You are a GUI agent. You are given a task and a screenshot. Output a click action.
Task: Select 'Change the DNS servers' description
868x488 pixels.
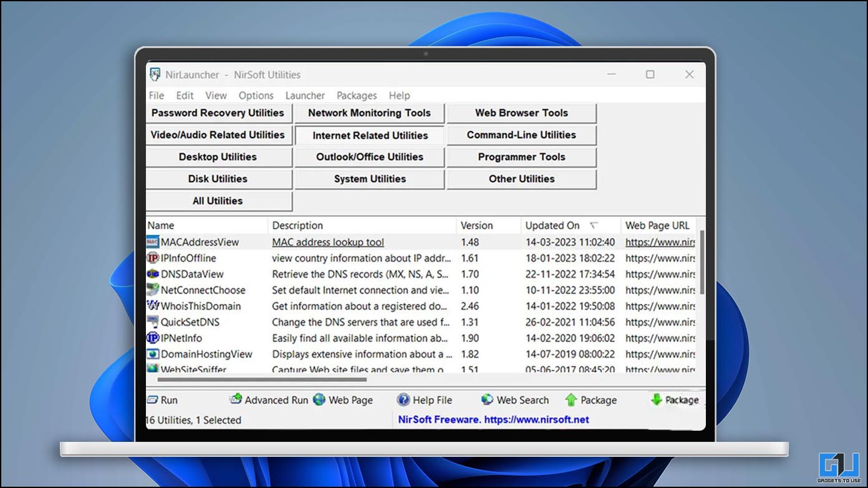(360, 322)
